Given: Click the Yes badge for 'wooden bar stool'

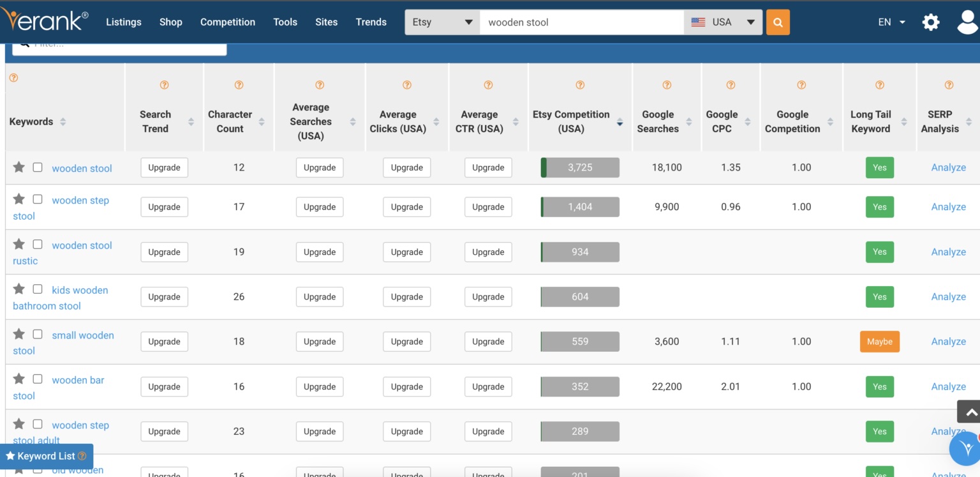Looking at the screenshot, I should click(880, 387).
